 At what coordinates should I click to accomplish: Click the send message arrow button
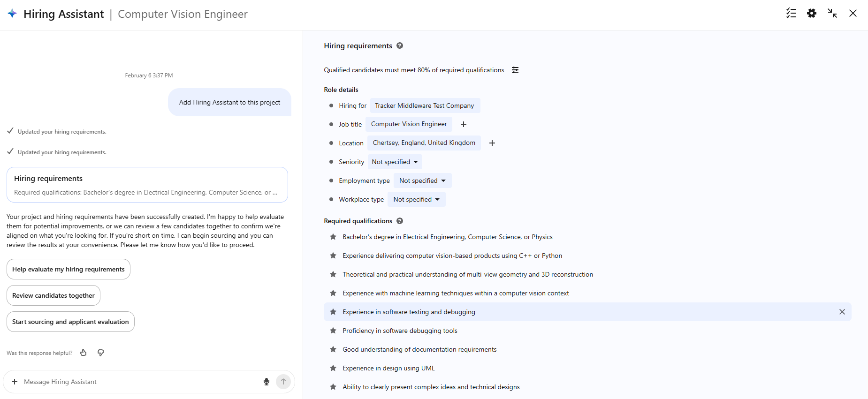283,382
